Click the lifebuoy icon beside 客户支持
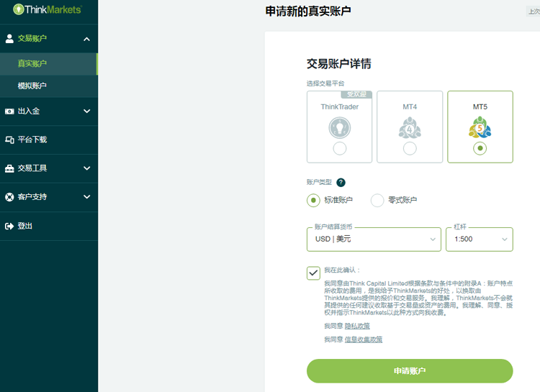The width and height of the screenshot is (540, 392). click(9, 197)
